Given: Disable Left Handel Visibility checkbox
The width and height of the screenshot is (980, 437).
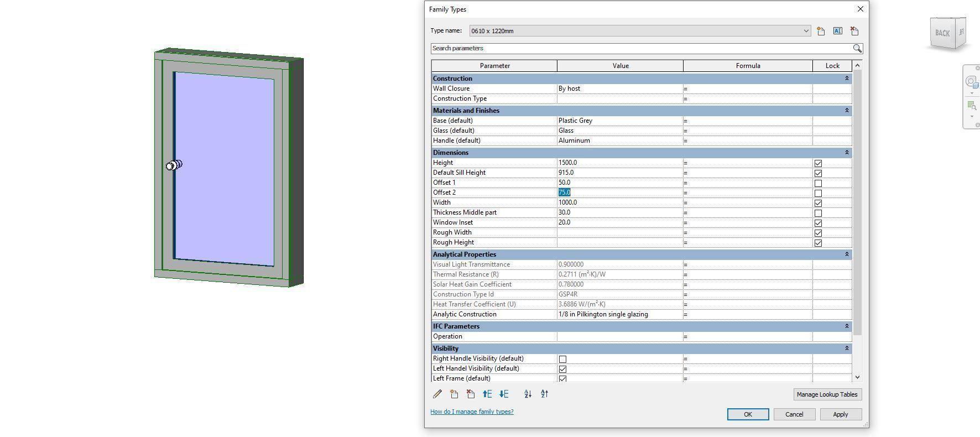Looking at the screenshot, I should click(x=562, y=369).
